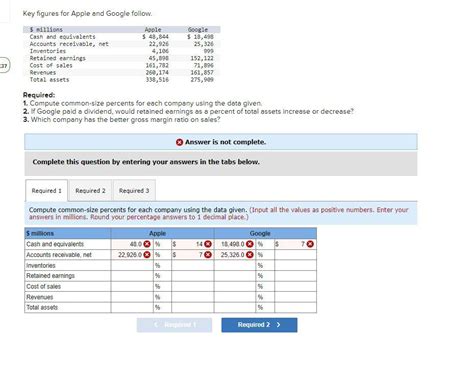
Task: Click Google Revenues amount input cell
Action: 235,297
